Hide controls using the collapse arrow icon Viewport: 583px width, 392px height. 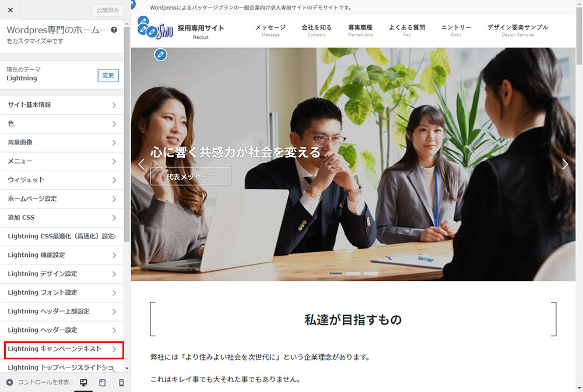(9, 383)
